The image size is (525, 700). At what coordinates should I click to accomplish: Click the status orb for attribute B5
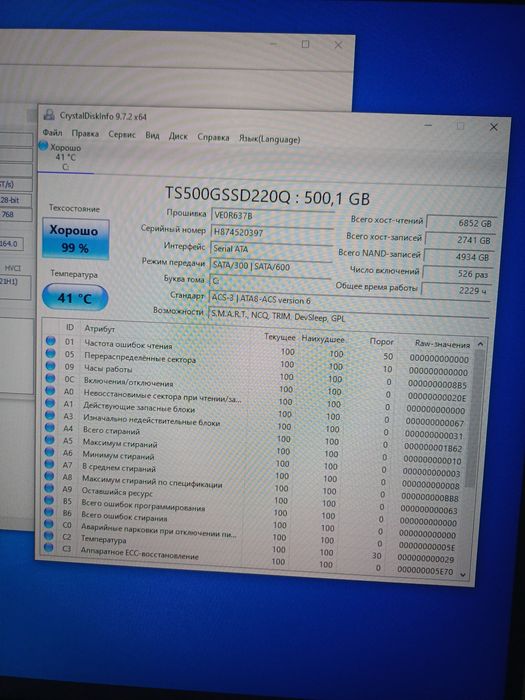(49, 502)
